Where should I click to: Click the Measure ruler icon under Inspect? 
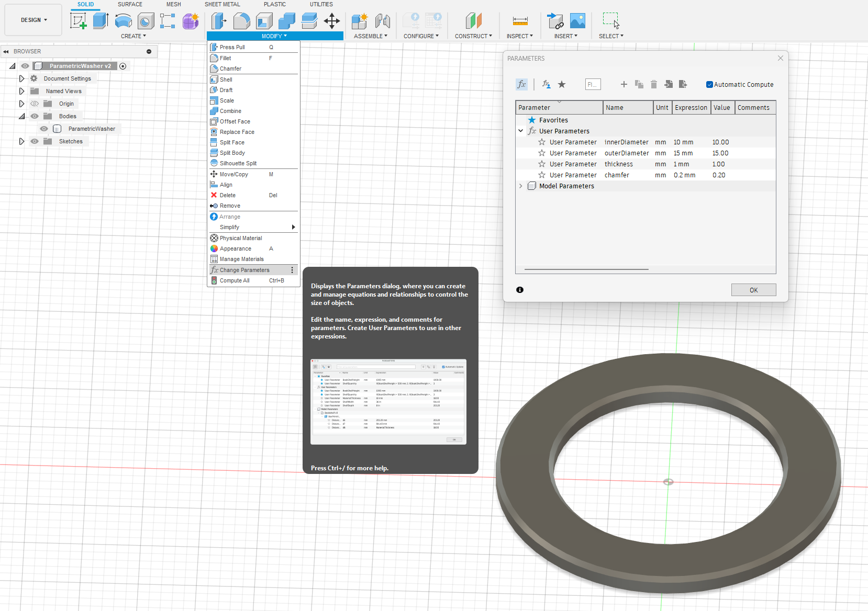520,21
